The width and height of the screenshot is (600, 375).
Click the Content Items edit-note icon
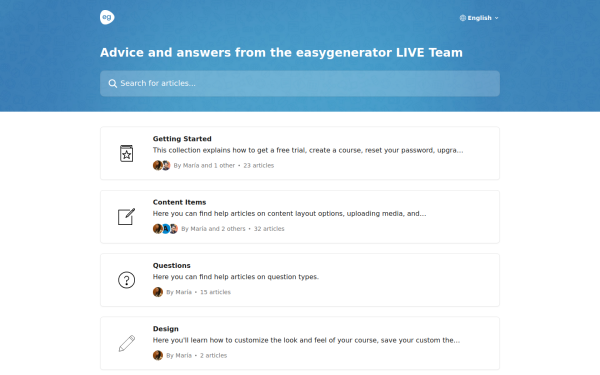126,217
